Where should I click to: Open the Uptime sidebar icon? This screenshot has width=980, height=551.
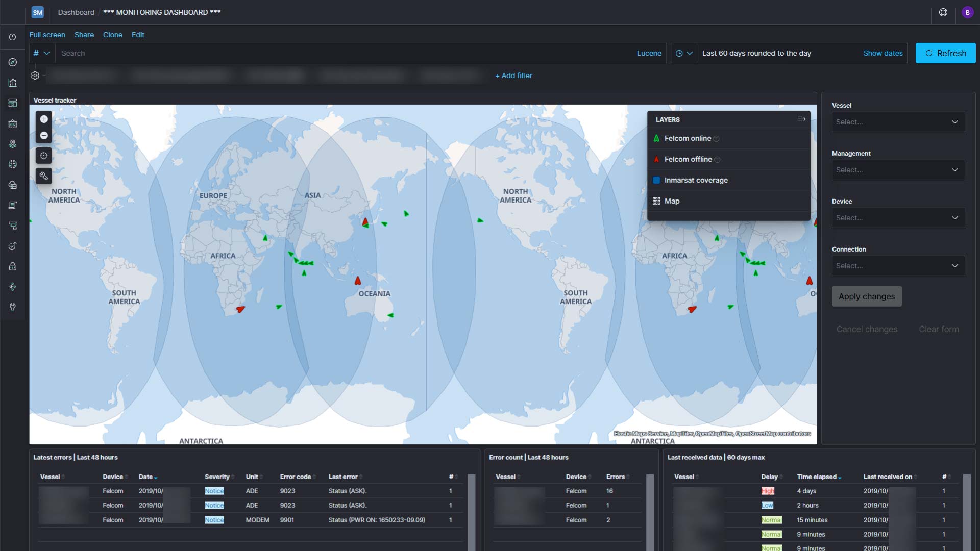[x=12, y=246]
